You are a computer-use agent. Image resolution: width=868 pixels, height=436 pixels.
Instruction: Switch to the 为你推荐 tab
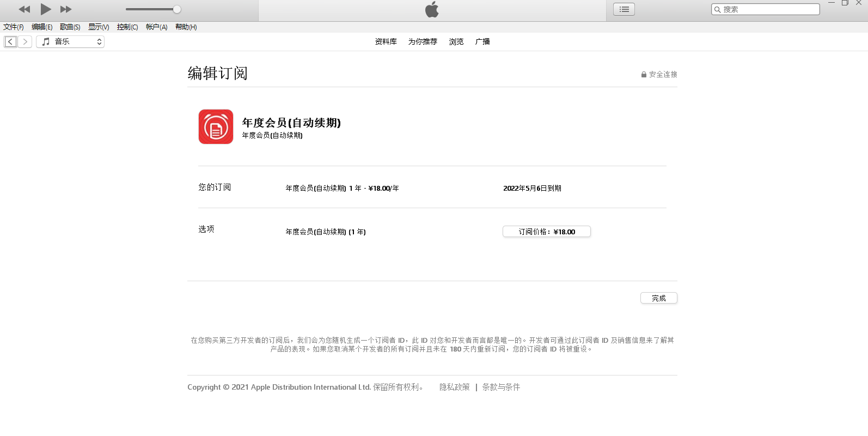pyautogui.click(x=423, y=41)
